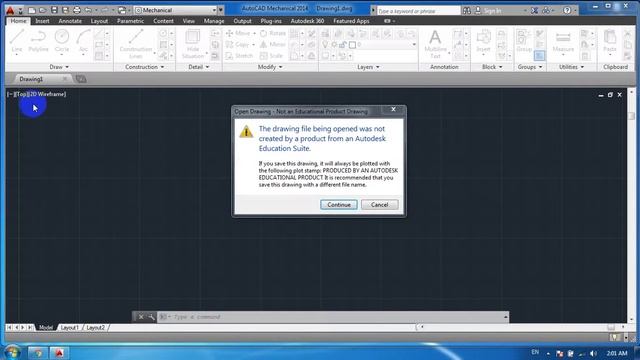This screenshot has width=640, height=360.
Task: Click the AutoCAD taskbar icon
Action: [59, 353]
